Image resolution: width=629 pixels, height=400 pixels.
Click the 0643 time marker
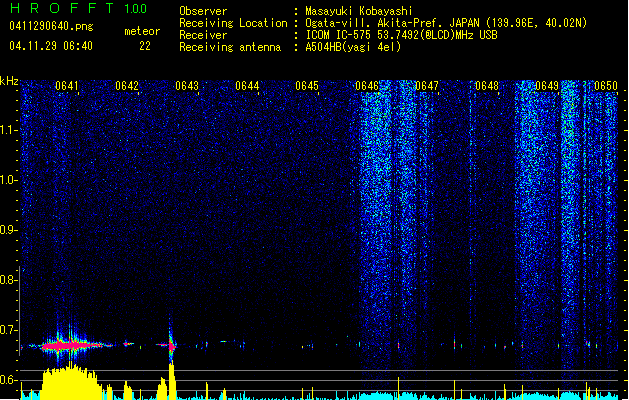tap(187, 86)
